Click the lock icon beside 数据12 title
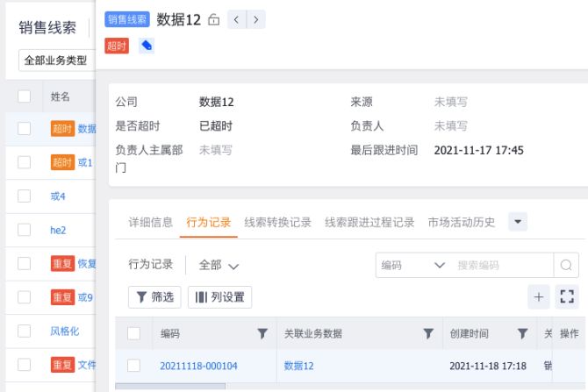Image resolution: width=588 pixels, height=392 pixels. click(x=214, y=19)
